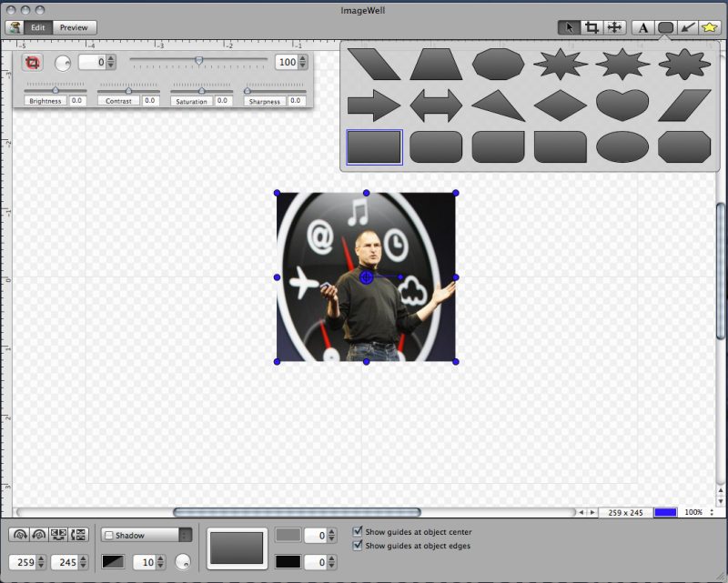Click the rotation angle dial knob
The height and width of the screenshot is (583, 728).
pyautogui.click(x=63, y=63)
